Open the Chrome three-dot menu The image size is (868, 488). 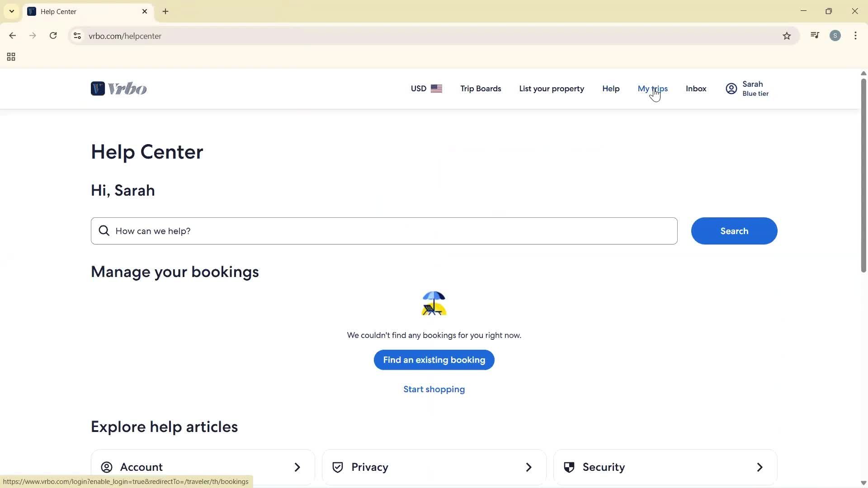click(x=855, y=36)
